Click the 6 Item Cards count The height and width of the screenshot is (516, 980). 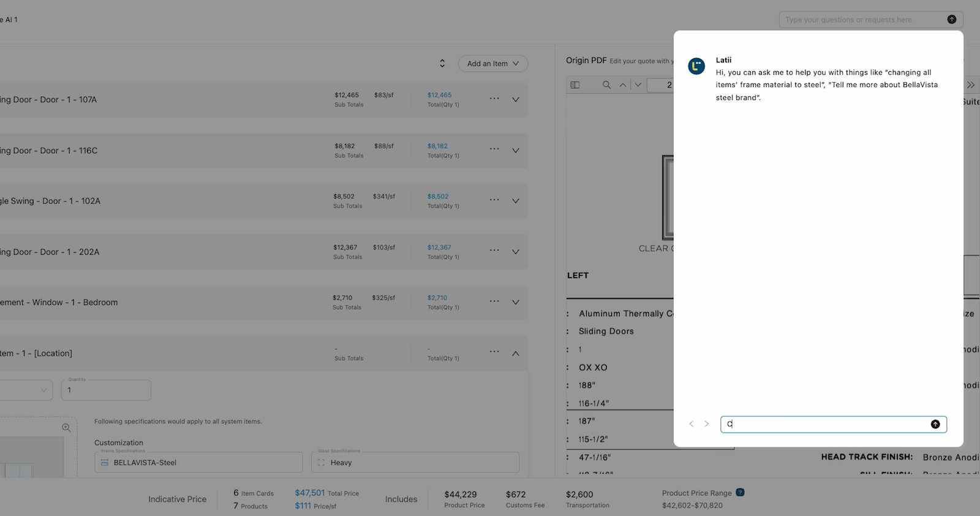(x=254, y=493)
